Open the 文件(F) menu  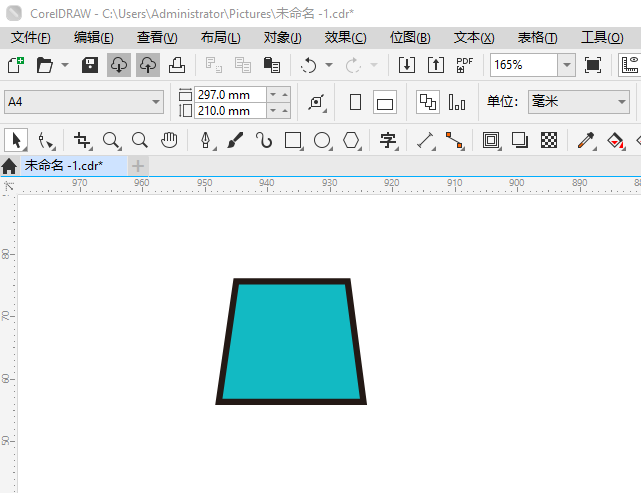[31, 38]
